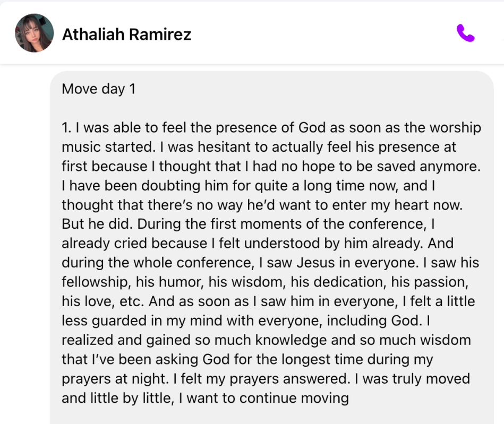Screen dimensions: 504x424
Task: Click the contact name Athaliah Ramirez
Action: [x=126, y=34]
